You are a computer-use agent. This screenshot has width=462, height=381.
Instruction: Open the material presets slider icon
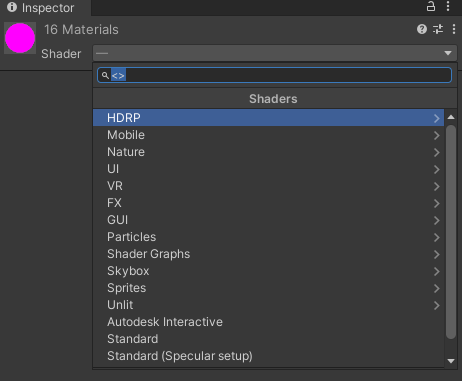pyautogui.click(x=438, y=29)
